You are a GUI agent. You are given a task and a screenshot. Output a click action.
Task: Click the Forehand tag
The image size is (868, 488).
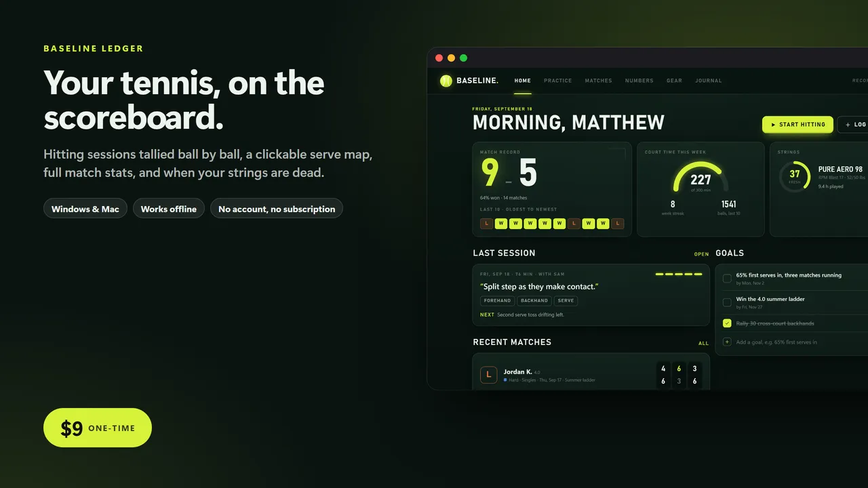497,301
